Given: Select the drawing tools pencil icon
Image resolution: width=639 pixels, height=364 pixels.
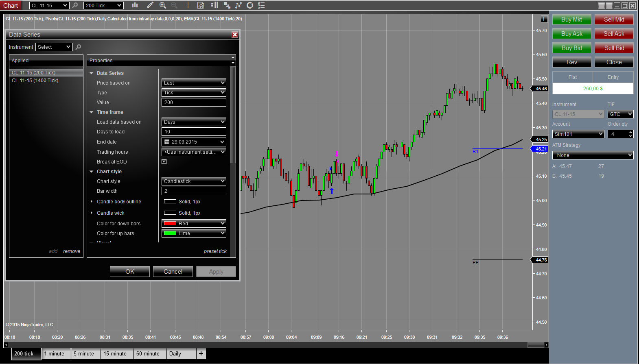Looking at the screenshot, I should point(150,5).
